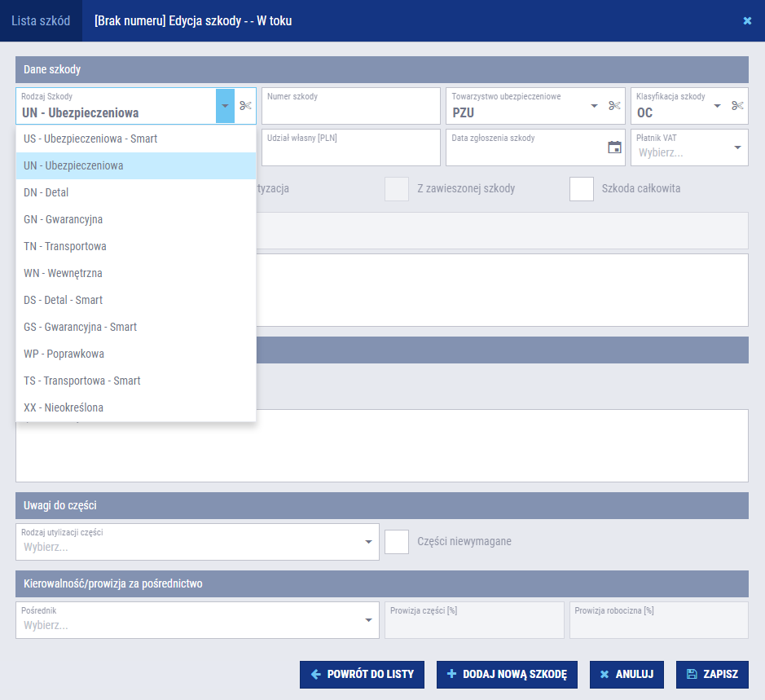Click scissors icon next to Rodzaj Szkody
This screenshot has height=700, width=765.
pyautogui.click(x=246, y=106)
